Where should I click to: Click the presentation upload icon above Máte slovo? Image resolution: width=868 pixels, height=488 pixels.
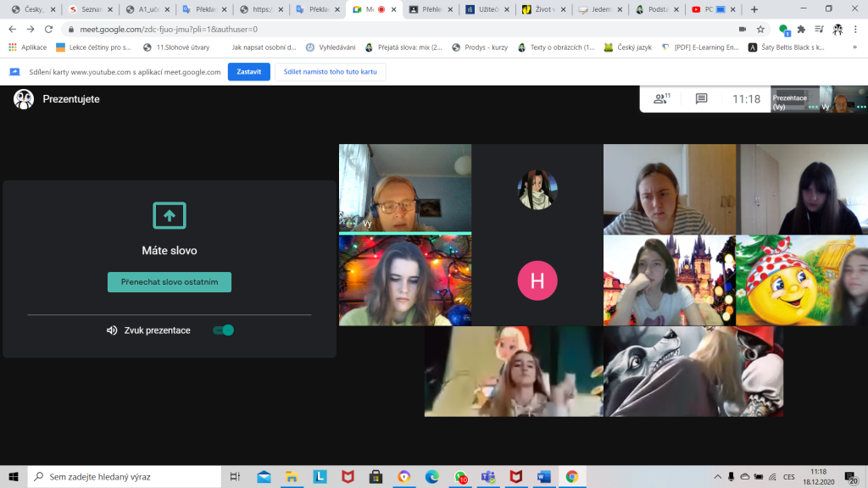[170, 215]
